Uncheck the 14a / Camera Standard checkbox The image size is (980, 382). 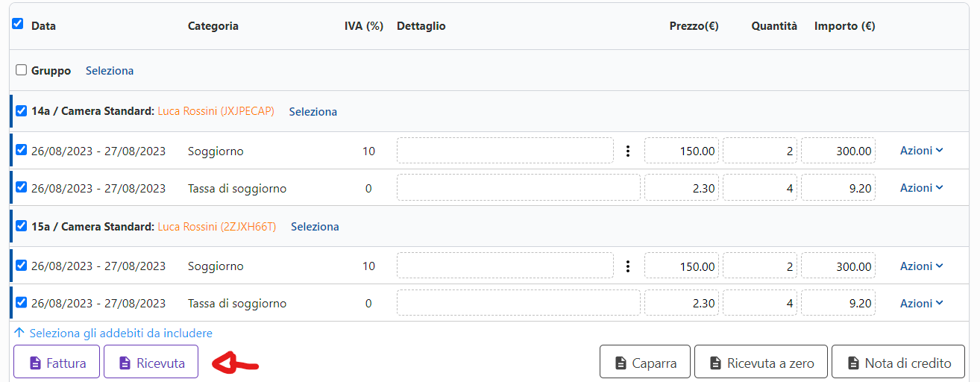(x=22, y=111)
